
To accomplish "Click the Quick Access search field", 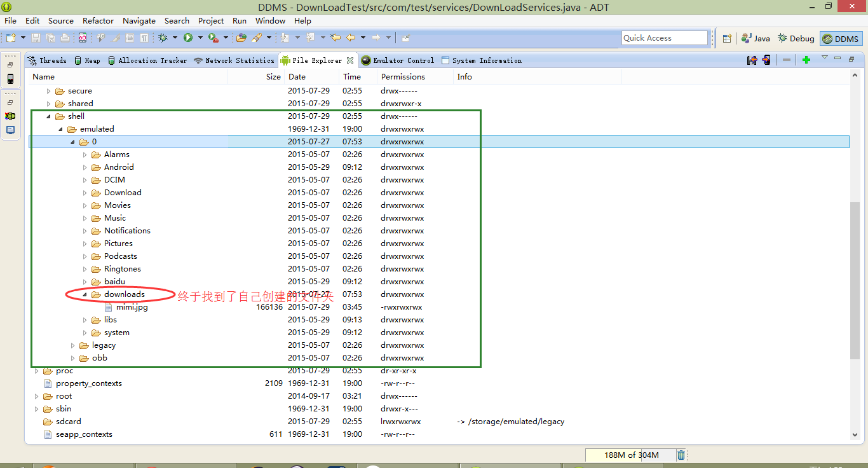I will [664, 38].
